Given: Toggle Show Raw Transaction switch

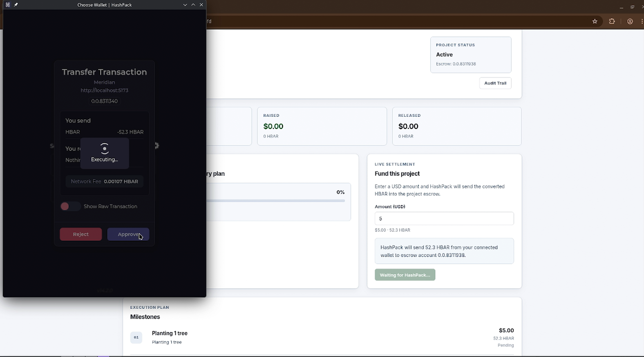Looking at the screenshot, I should point(70,206).
